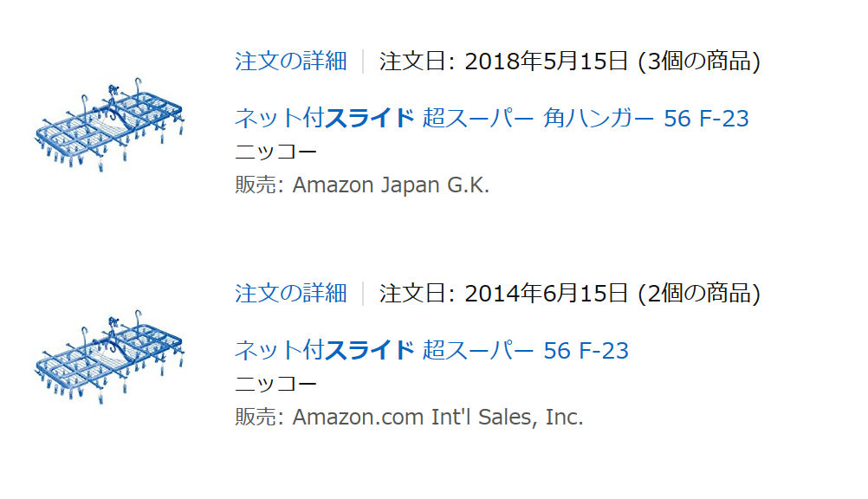The image size is (868, 499).
Task: Click the (3個の商品) item count
Action: (699, 61)
